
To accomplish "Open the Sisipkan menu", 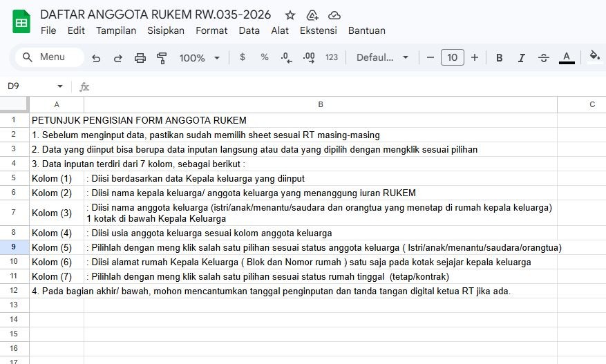I will tap(166, 30).
